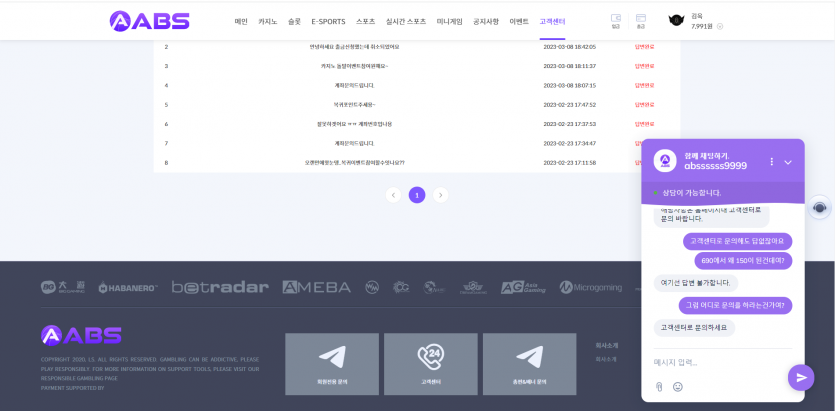The height and width of the screenshot is (411, 835).
Task: Click chat status 상담이 가능합니다
Action: click(692, 193)
